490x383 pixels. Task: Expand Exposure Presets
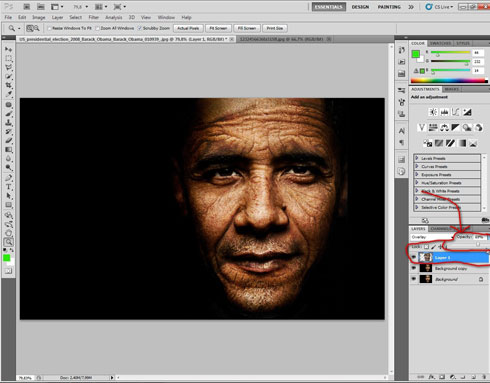417,174
